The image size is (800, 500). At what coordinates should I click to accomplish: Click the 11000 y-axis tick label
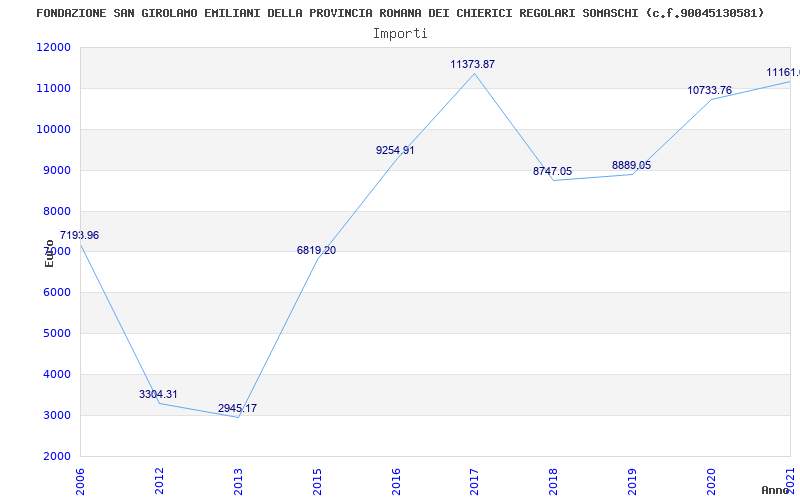[53, 88]
